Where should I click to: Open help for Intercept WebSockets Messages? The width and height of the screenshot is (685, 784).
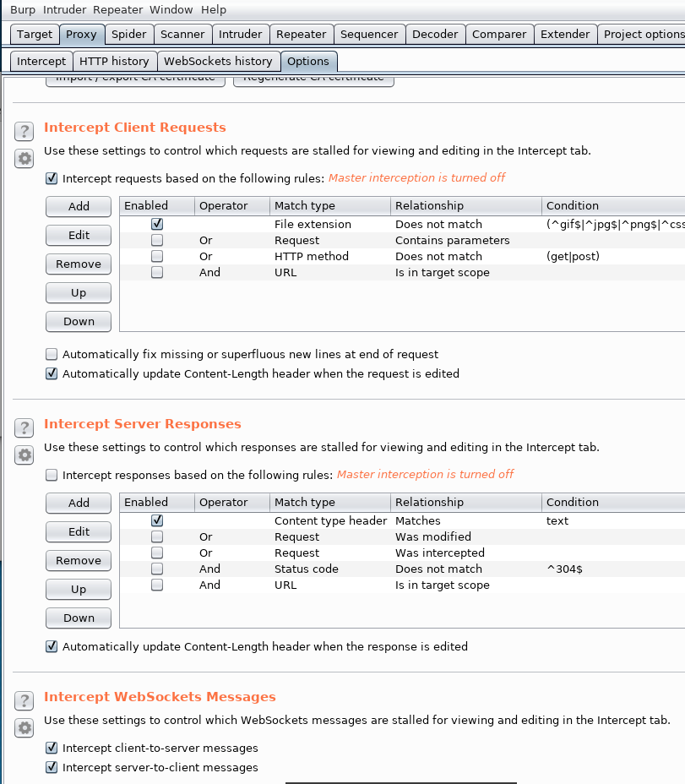(x=24, y=701)
